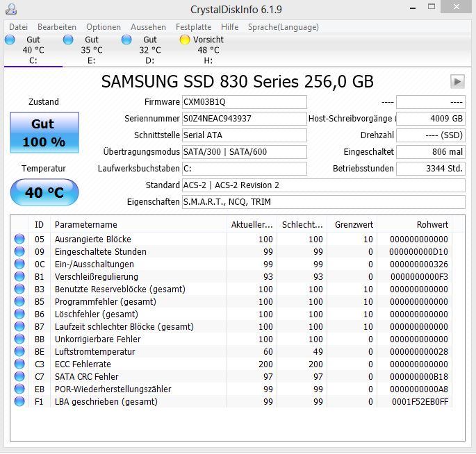Click status orb for B1 Verschleißregulierung
The height and width of the screenshot is (454, 476).
pyautogui.click(x=19, y=276)
